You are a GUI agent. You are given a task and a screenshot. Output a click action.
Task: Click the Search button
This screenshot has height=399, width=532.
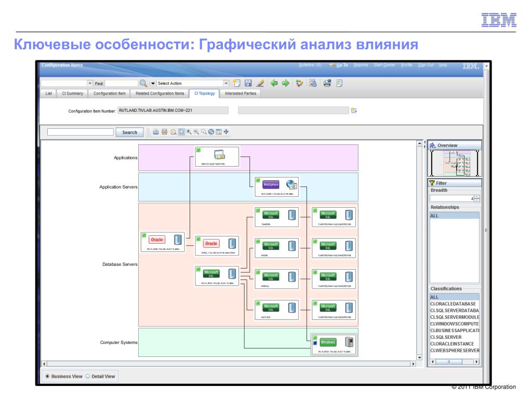[129, 132]
